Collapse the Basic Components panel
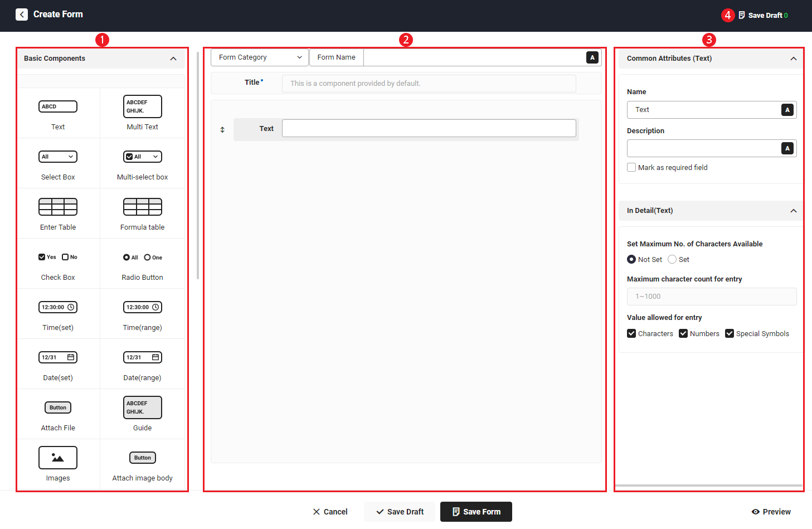The height and width of the screenshot is (529, 812). tap(173, 59)
